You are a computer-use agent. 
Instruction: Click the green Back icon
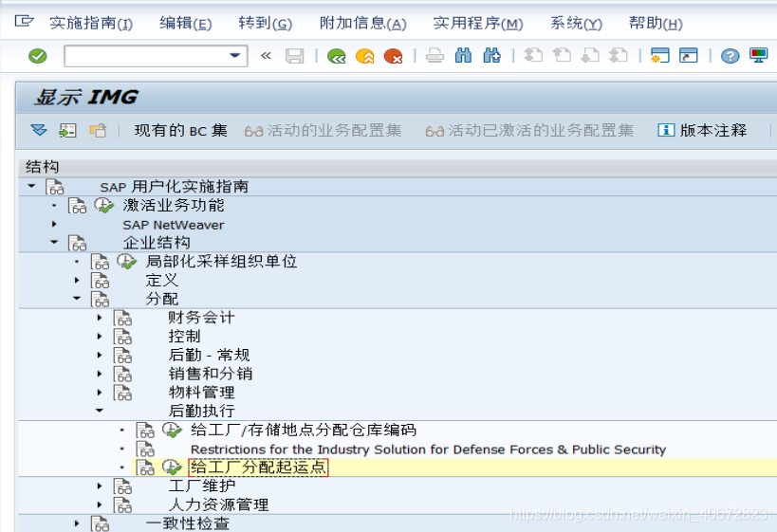pyautogui.click(x=337, y=56)
